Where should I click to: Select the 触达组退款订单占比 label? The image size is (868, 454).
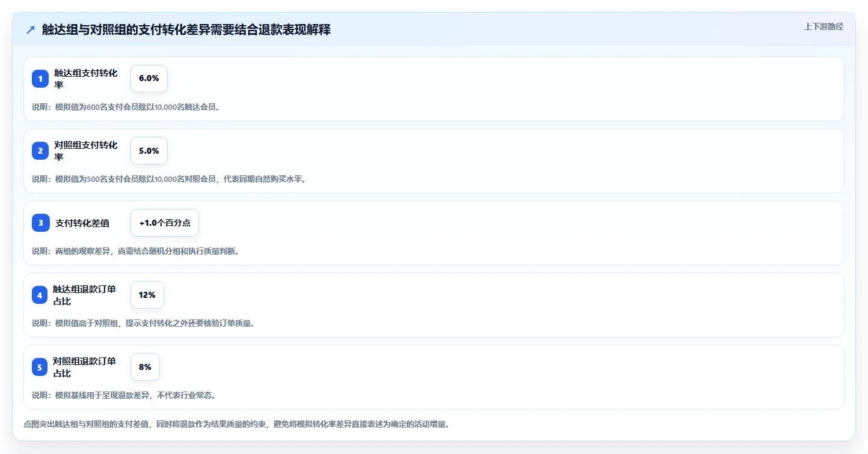[85, 295]
